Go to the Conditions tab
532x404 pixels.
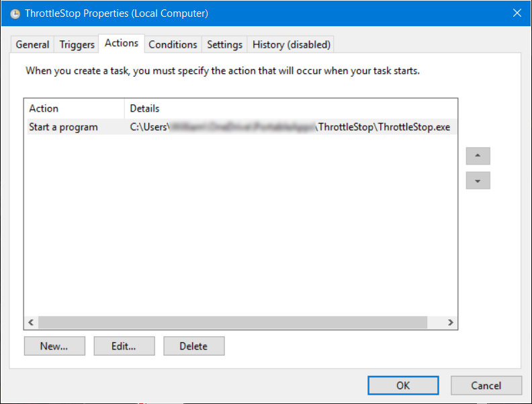click(x=173, y=44)
